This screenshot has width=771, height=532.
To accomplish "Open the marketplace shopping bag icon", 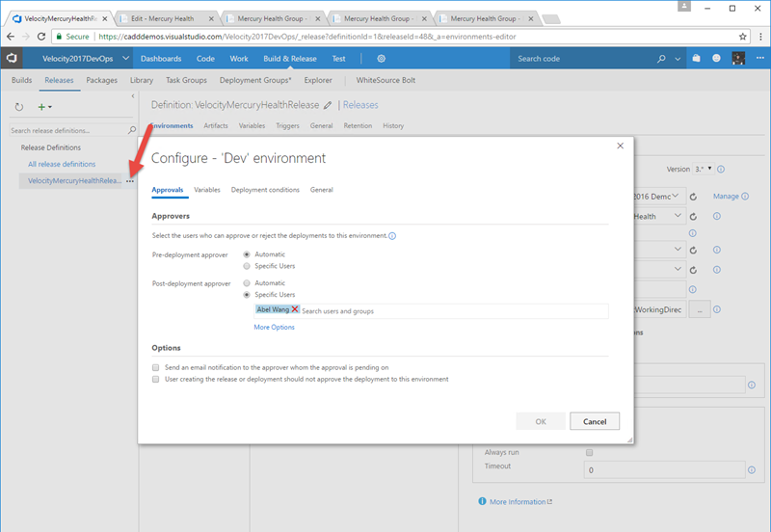I will pyautogui.click(x=696, y=58).
